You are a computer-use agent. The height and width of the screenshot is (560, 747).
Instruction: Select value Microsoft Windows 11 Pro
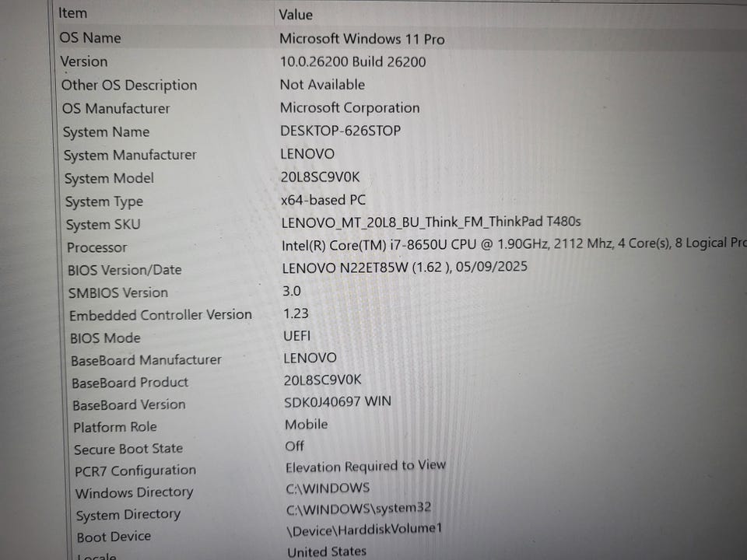pyautogui.click(x=362, y=39)
